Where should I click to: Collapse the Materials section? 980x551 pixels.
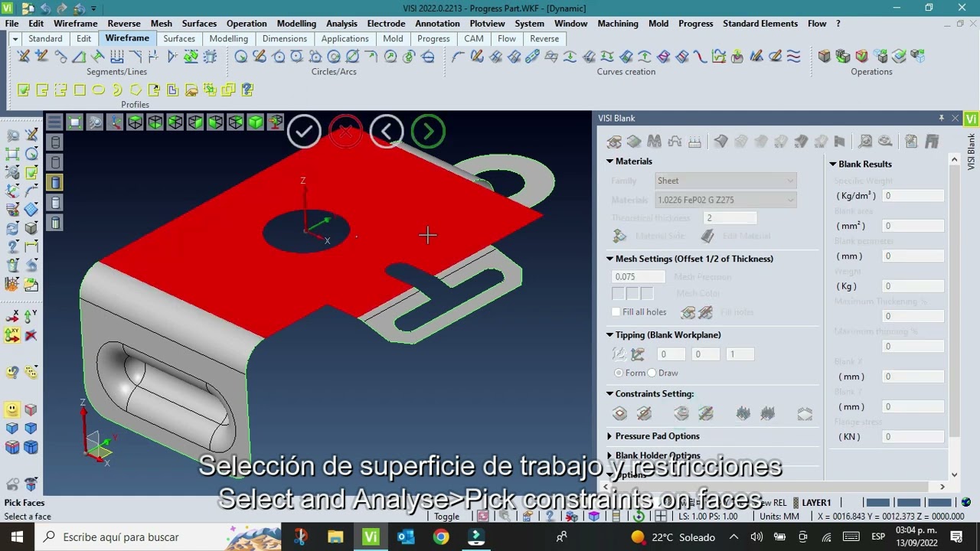point(610,161)
